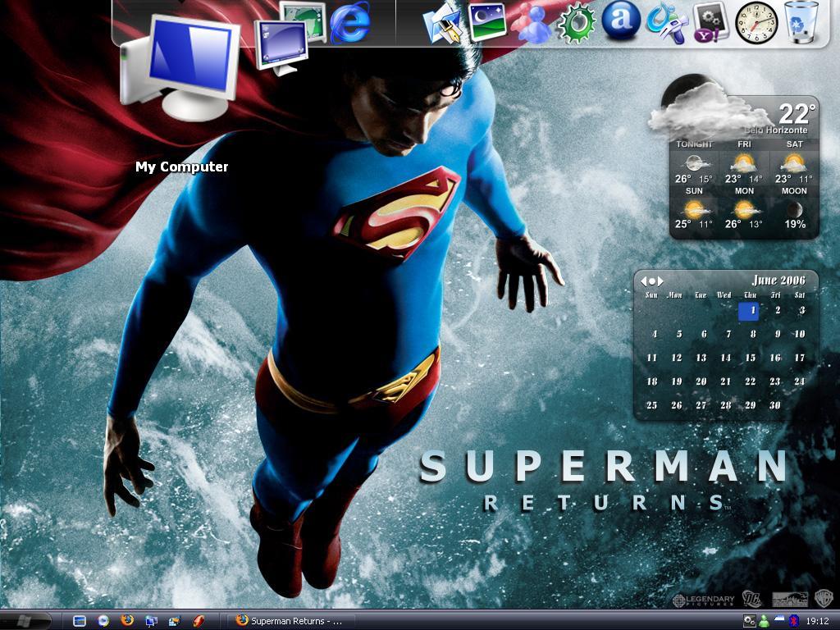The width and height of the screenshot is (840, 630).
Task: Click the first system tray icon
Action: (x=750, y=621)
